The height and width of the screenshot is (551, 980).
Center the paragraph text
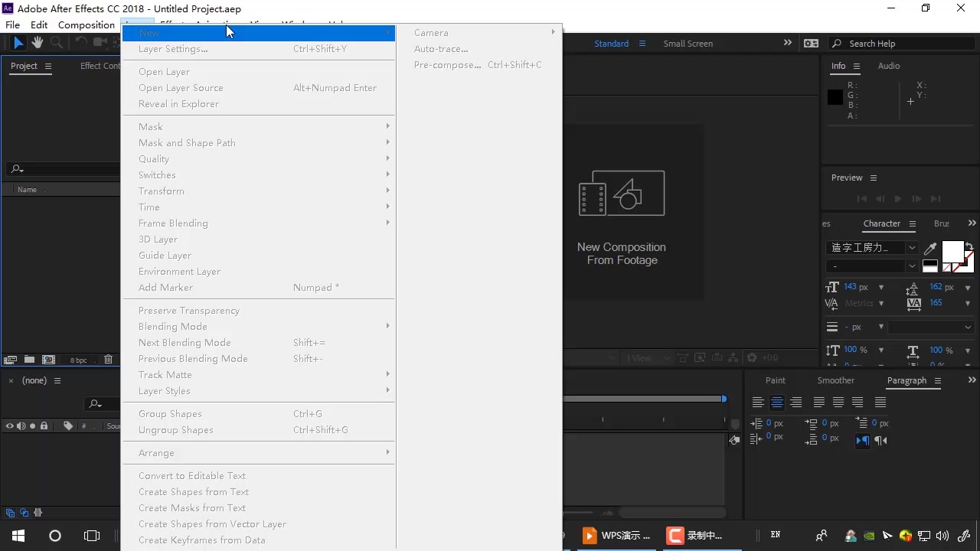coord(777,403)
